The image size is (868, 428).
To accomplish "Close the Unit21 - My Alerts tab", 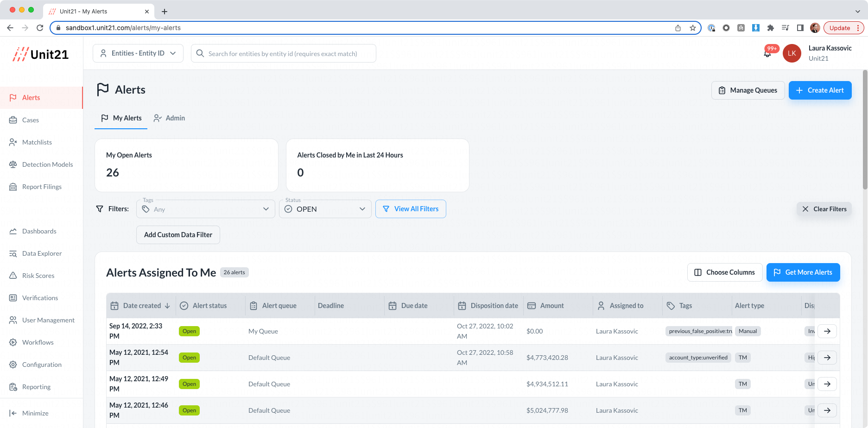I will 147,11.
